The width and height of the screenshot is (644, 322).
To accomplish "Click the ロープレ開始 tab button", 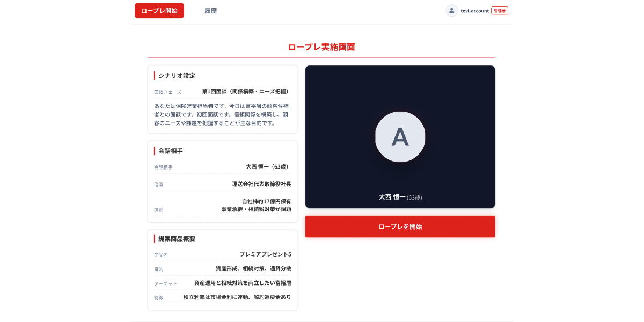I will tap(159, 11).
